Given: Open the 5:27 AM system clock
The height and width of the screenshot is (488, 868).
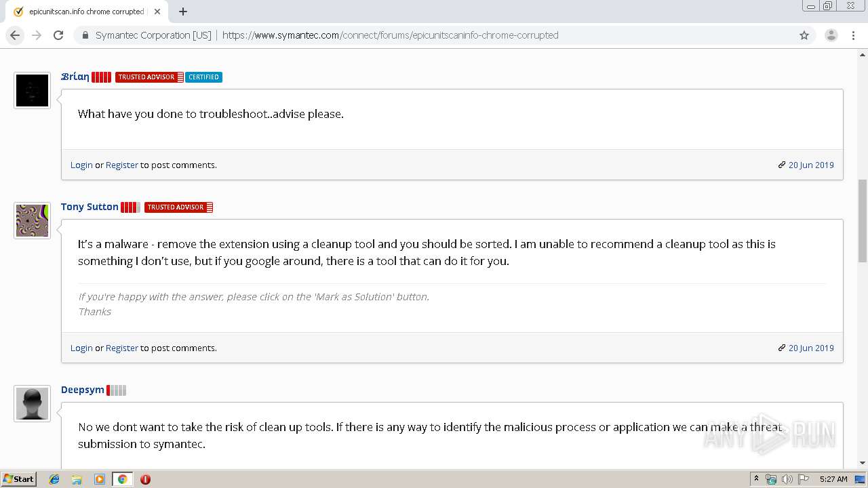Looking at the screenshot, I should click(x=833, y=479).
